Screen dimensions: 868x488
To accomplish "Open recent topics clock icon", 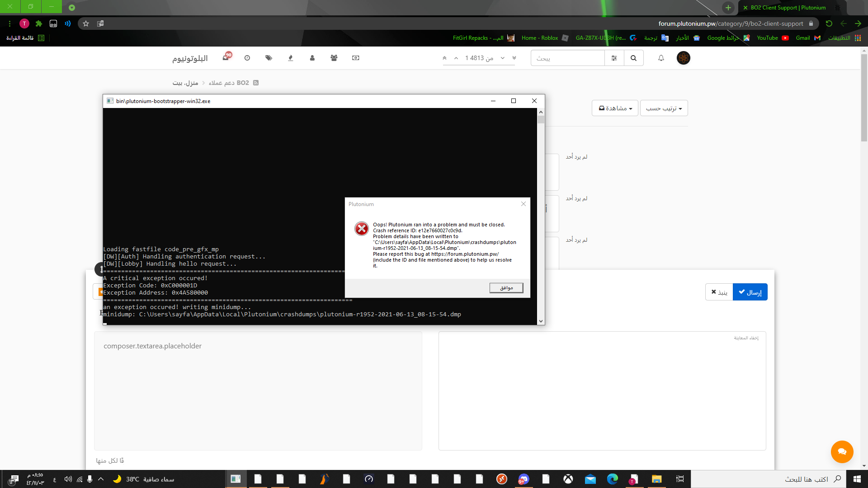I will click(247, 58).
